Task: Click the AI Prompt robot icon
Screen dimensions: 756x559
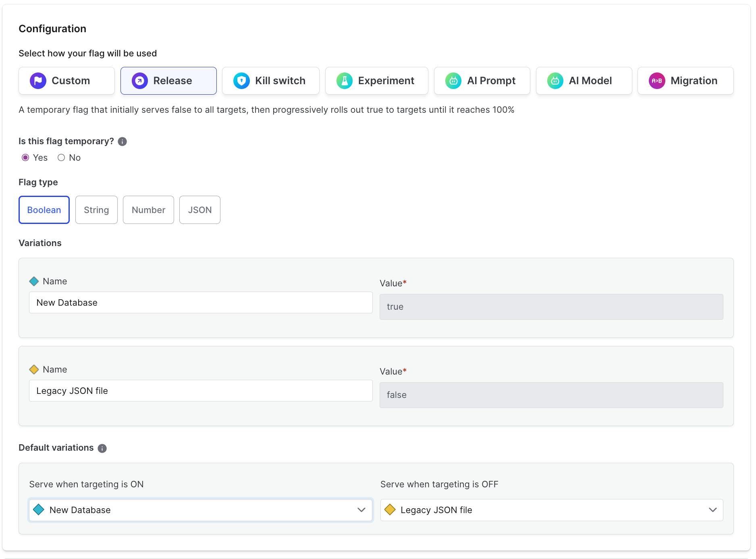Action: [453, 81]
